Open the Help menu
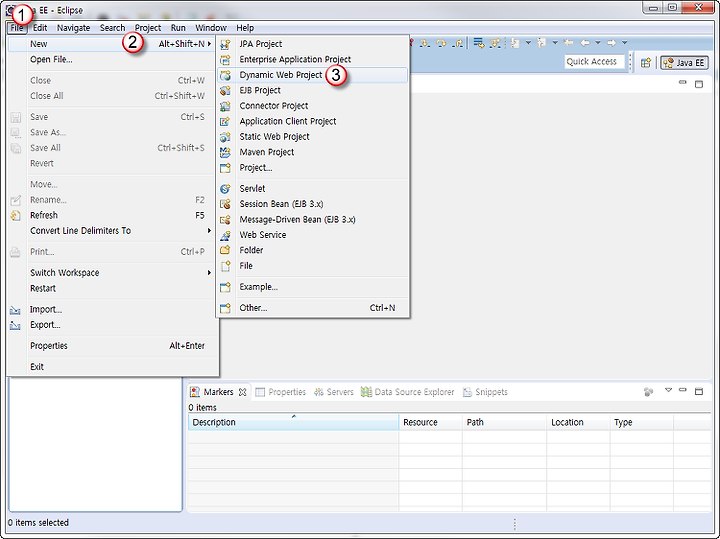 pos(245,28)
